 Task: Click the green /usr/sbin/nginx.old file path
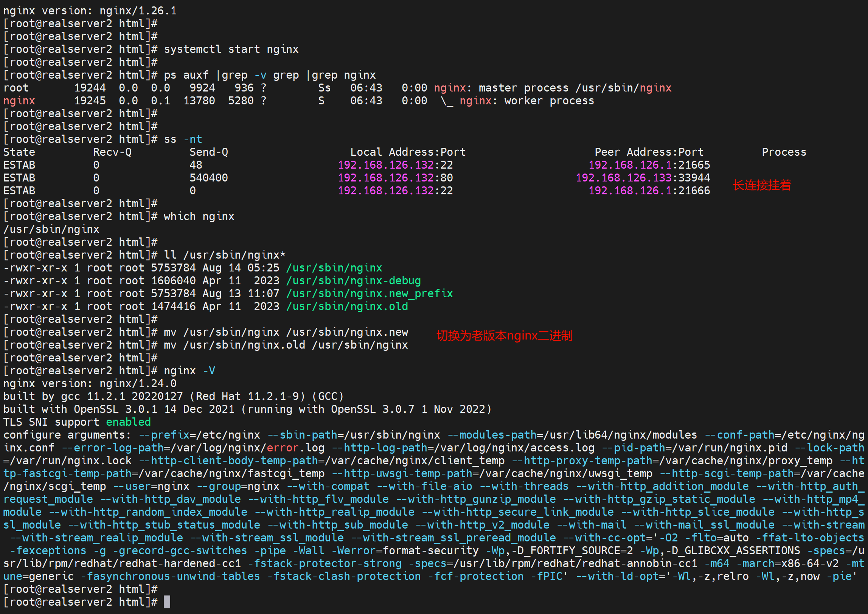347,306
